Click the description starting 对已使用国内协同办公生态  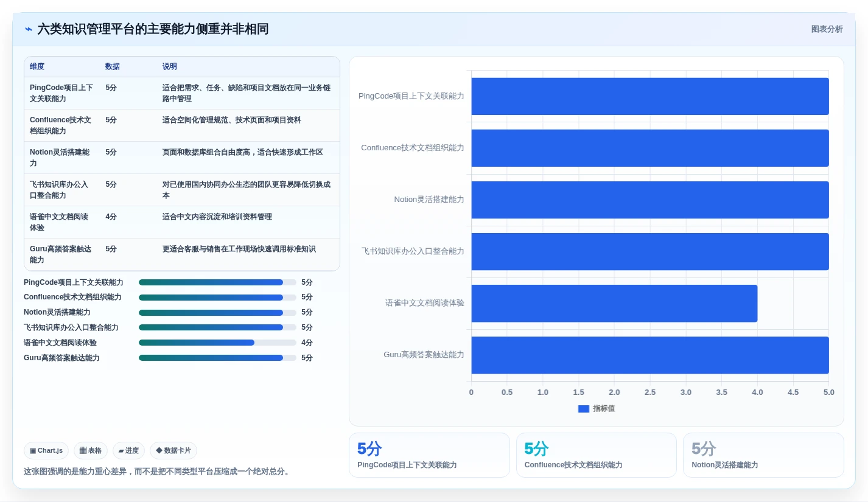(247, 190)
